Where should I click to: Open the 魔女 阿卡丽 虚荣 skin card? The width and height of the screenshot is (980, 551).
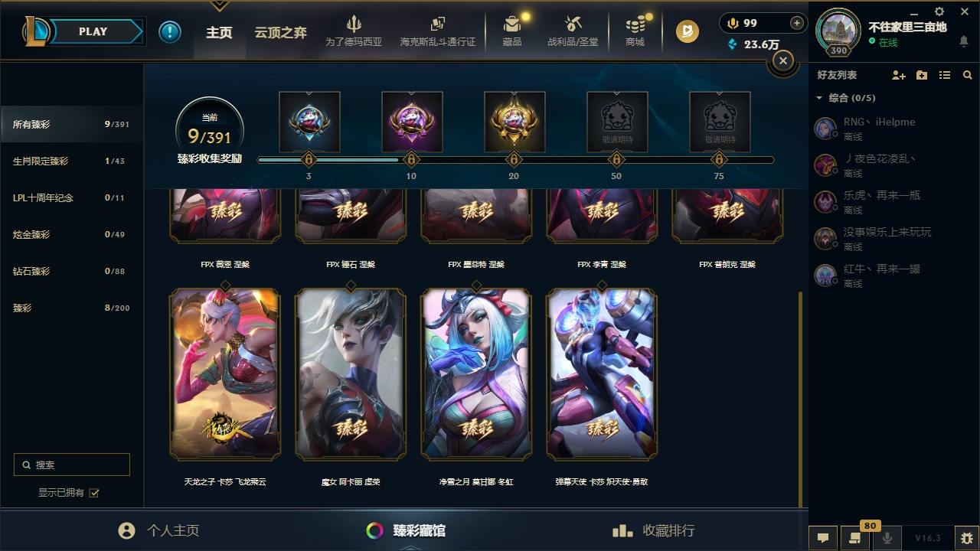tap(351, 374)
